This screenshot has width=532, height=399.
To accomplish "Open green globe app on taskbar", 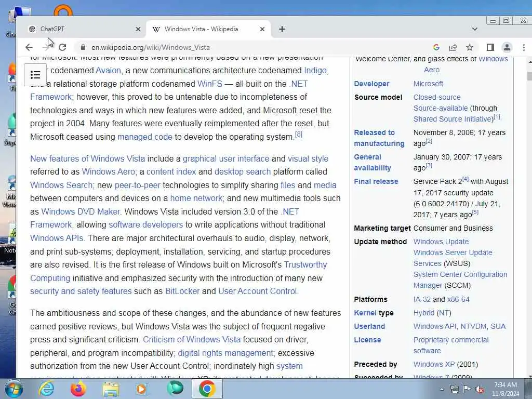I will [175, 389].
